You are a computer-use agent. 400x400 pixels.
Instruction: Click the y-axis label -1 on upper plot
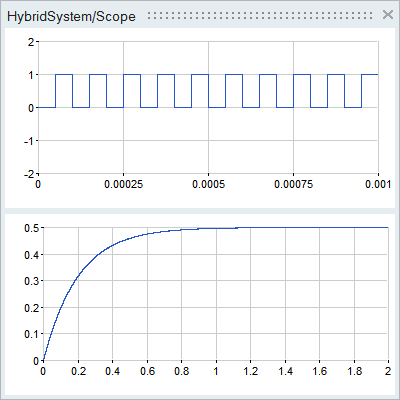[x=29, y=141]
